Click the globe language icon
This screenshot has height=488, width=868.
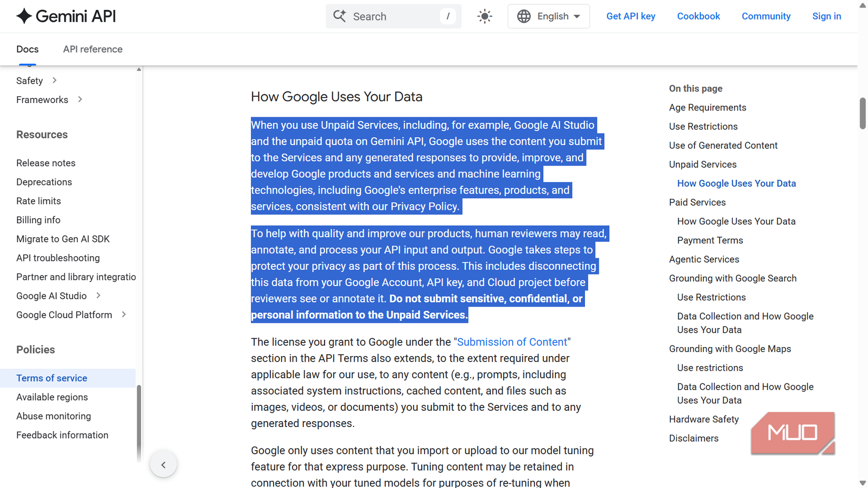click(x=523, y=16)
